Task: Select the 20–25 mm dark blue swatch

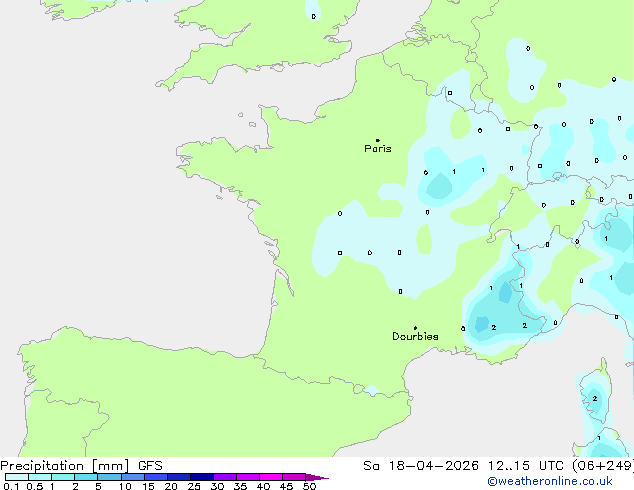Action: [179, 477]
